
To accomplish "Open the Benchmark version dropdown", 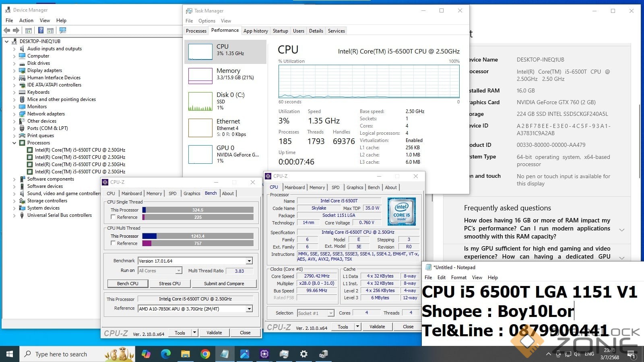I will (x=249, y=261).
